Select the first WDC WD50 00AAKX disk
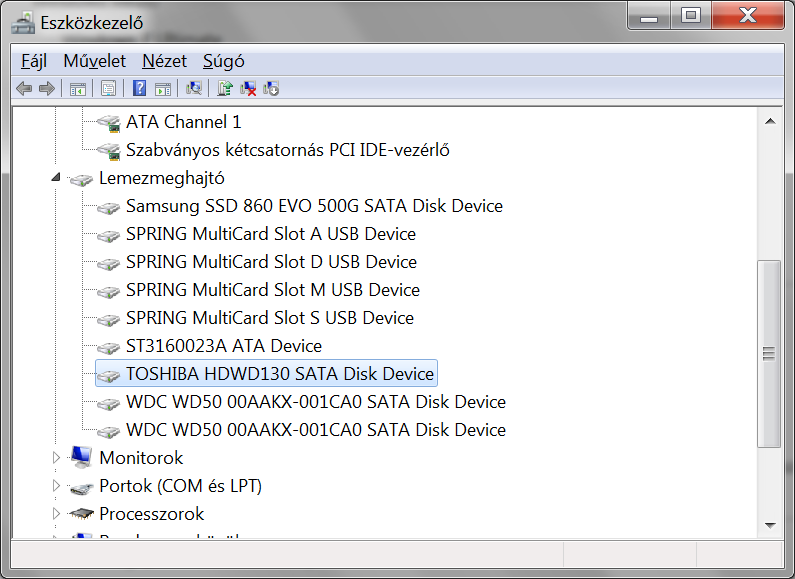795x579 pixels. pos(316,402)
